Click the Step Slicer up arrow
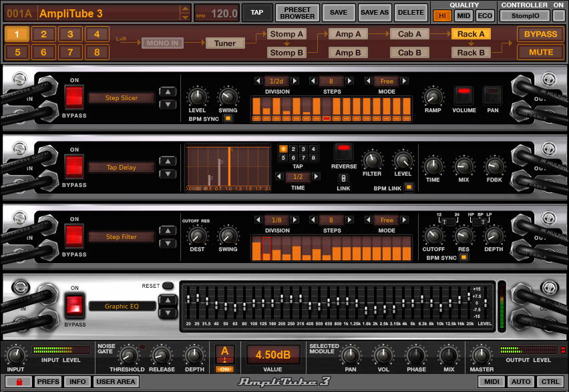 [x=168, y=92]
